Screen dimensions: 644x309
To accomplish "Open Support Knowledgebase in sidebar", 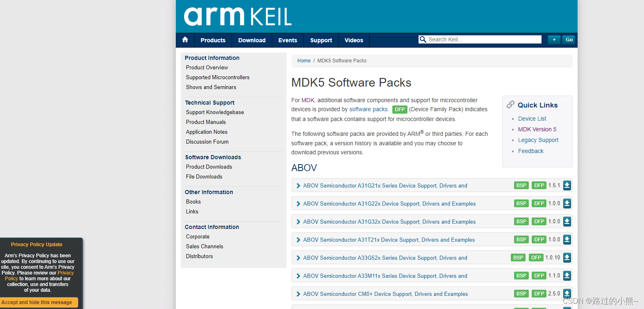I will coord(214,112).
